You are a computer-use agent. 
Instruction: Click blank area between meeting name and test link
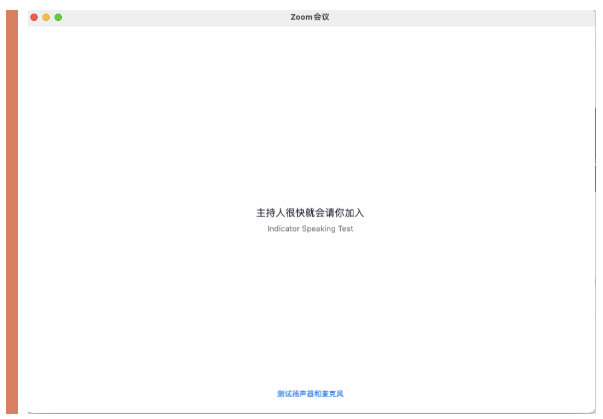310,310
